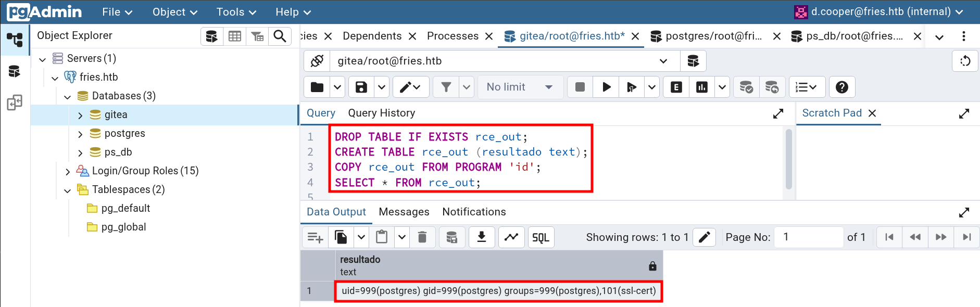Open the Execute options dropdown arrow
This screenshot has height=307, width=980.
tap(652, 87)
